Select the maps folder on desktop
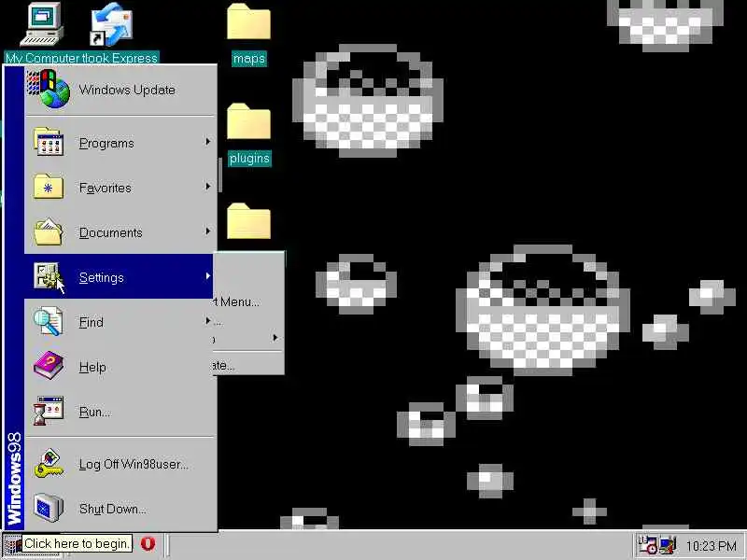This screenshot has height=560, width=747. (x=248, y=35)
